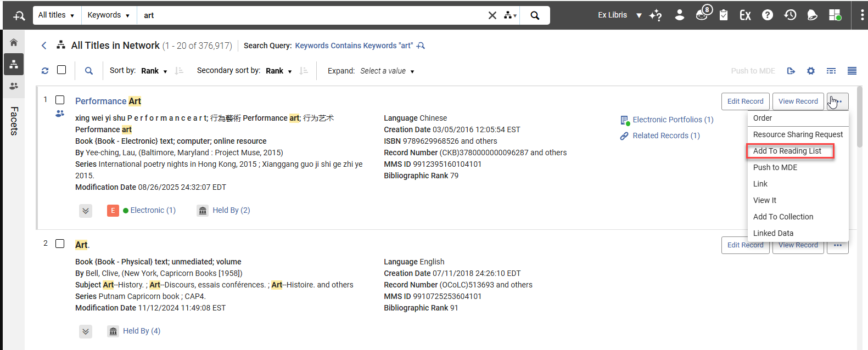This screenshot has height=350, width=868.
Task: Click the magnifier search button in search bar
Action: [x=535, y=15]
